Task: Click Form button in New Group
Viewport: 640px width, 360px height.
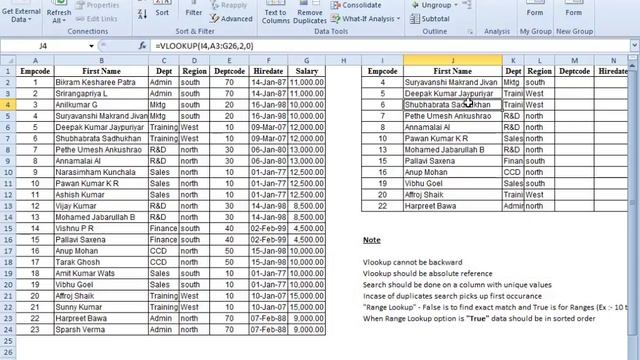Action: [573, 9]
